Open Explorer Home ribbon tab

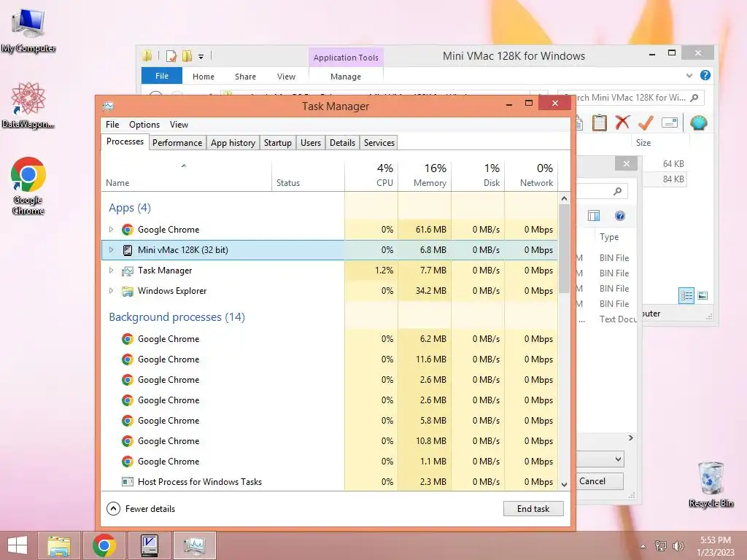coord(204,76)
